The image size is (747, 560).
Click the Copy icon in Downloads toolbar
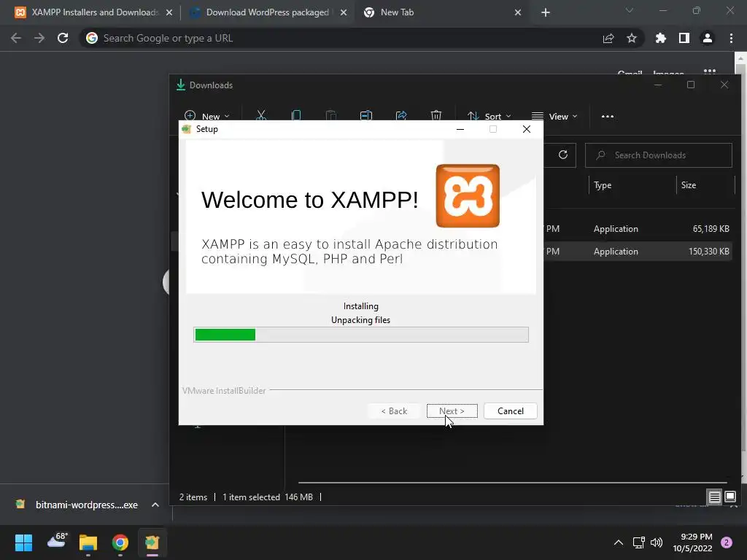click(296, 116)
